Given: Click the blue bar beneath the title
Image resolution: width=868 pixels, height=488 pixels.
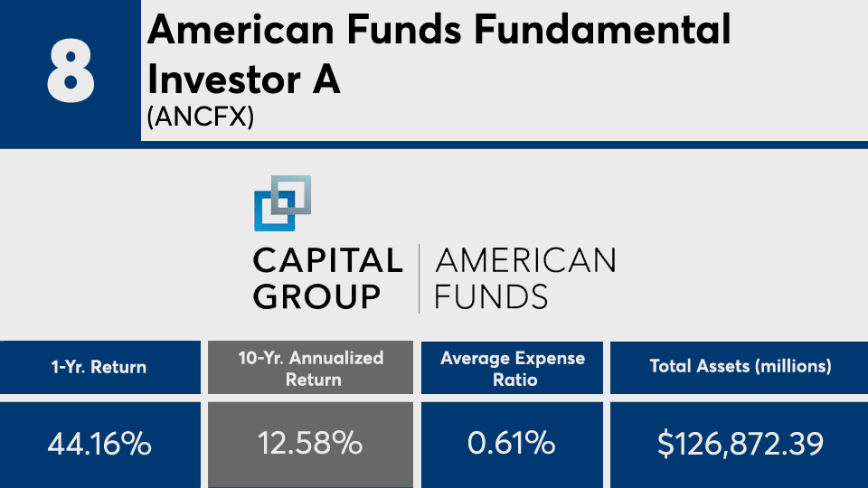Looking at the screenshot, I should (x=504, y=145).
